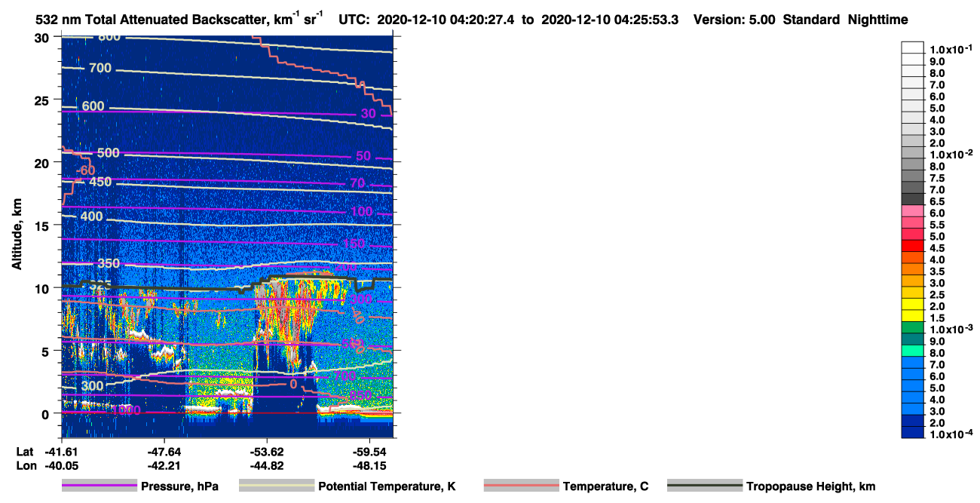
Task: Click the colorbar label 2.5
Action: [938, 294]
